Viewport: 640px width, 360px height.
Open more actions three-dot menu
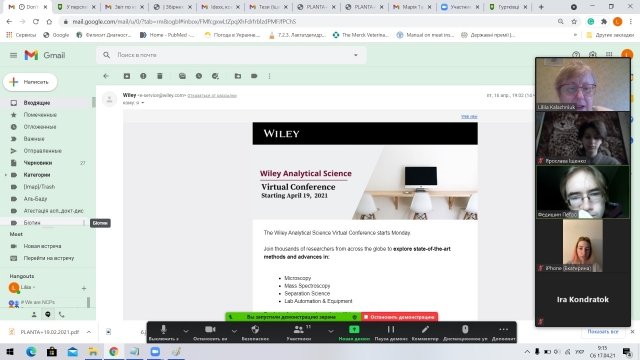(269, 76)
